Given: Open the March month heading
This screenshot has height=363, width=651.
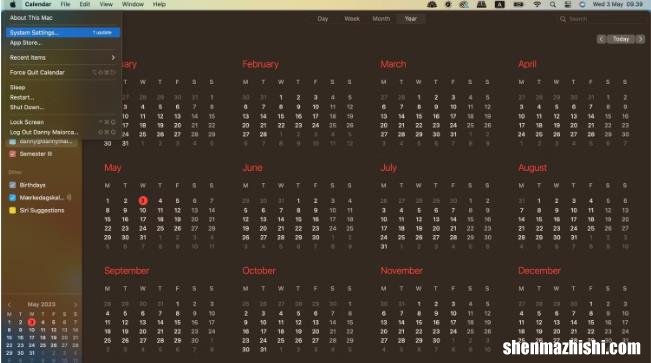Looking at the screenshot, I should pyautogui.click(x=393, y=64).
